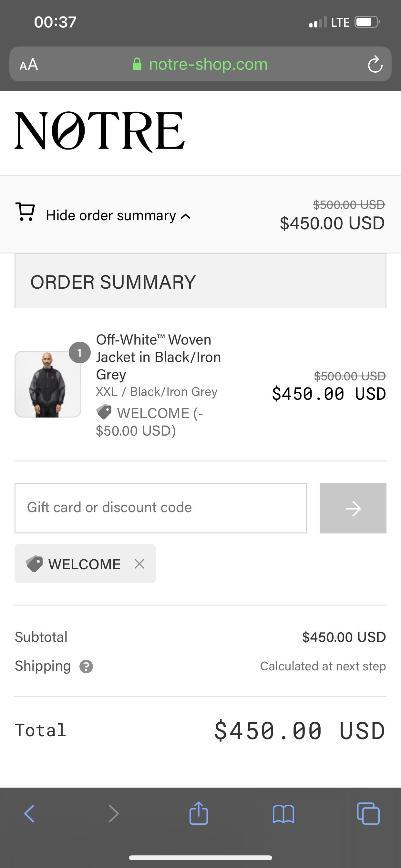Remove the WELCOME discount code
Viewport: 401px width, 868px height.
[139, 564]
